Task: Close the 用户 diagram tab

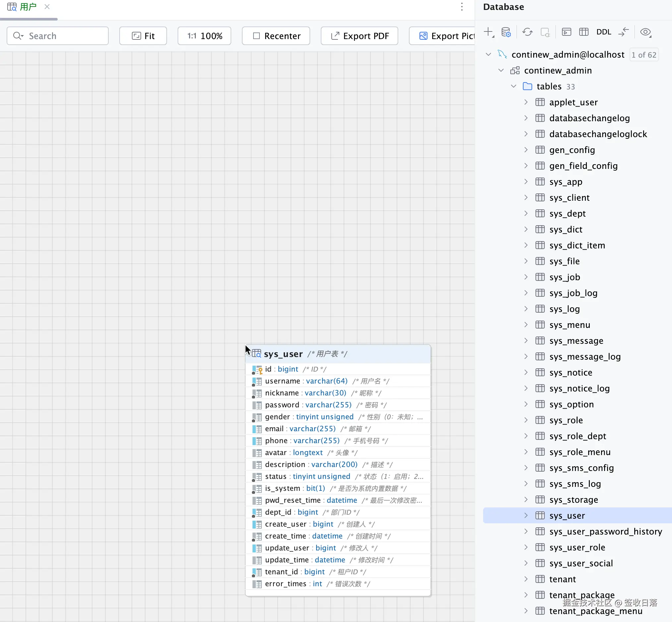Action: tap(47, 7)
